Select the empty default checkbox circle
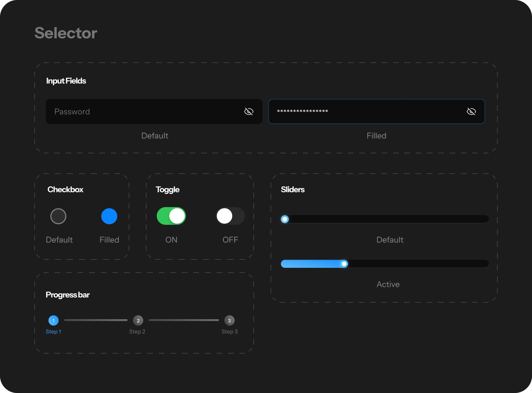 point(58,216)
